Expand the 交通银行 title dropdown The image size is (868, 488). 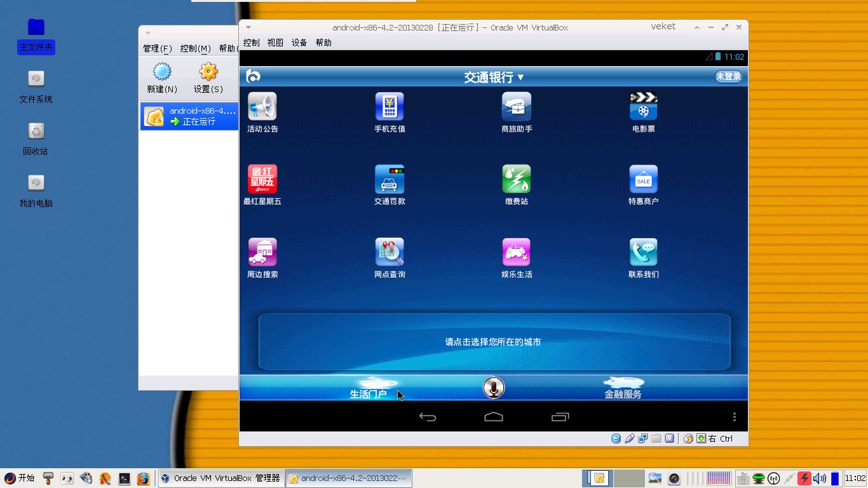494,77
